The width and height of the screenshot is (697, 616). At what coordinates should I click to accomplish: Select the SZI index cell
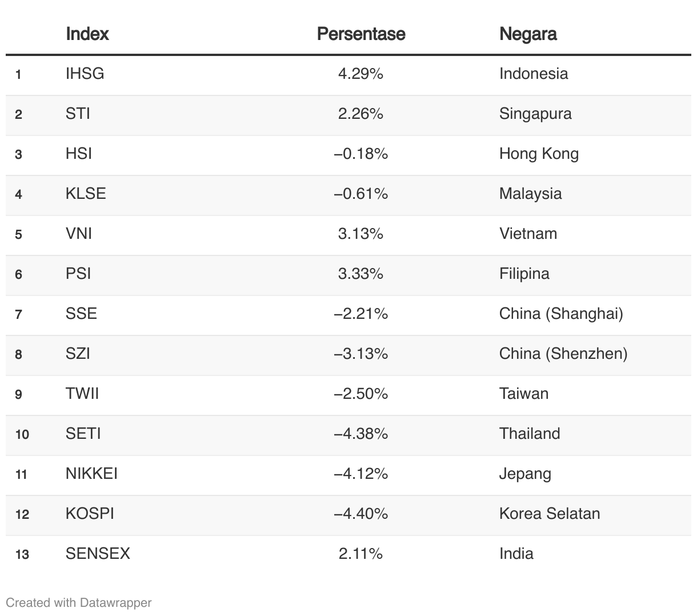pyautogui.click(x=78, y=354)
